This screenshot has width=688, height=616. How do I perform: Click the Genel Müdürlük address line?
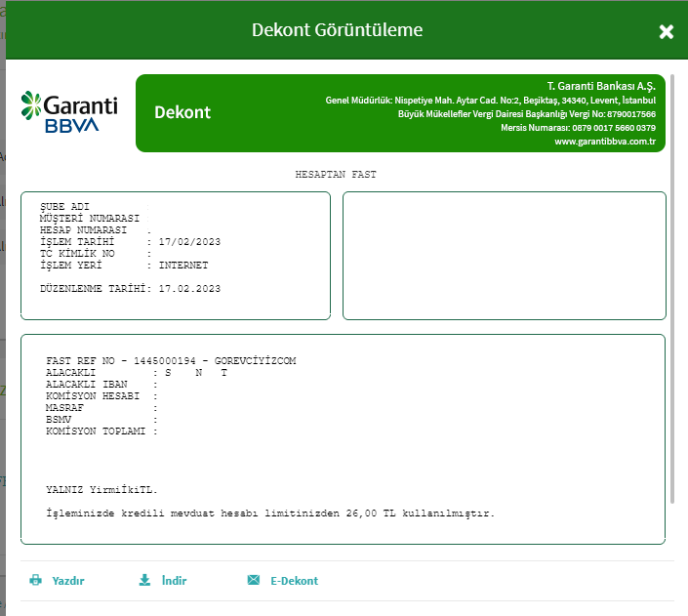[491, 101]
